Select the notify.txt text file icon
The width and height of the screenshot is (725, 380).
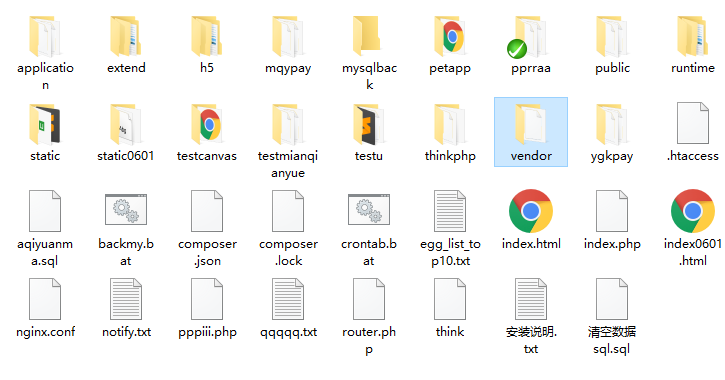click(x=126, y=299)
